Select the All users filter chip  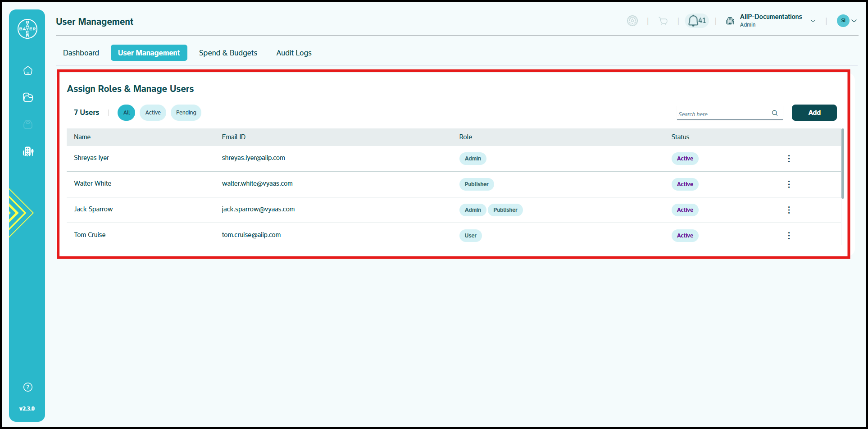(126, 113)
